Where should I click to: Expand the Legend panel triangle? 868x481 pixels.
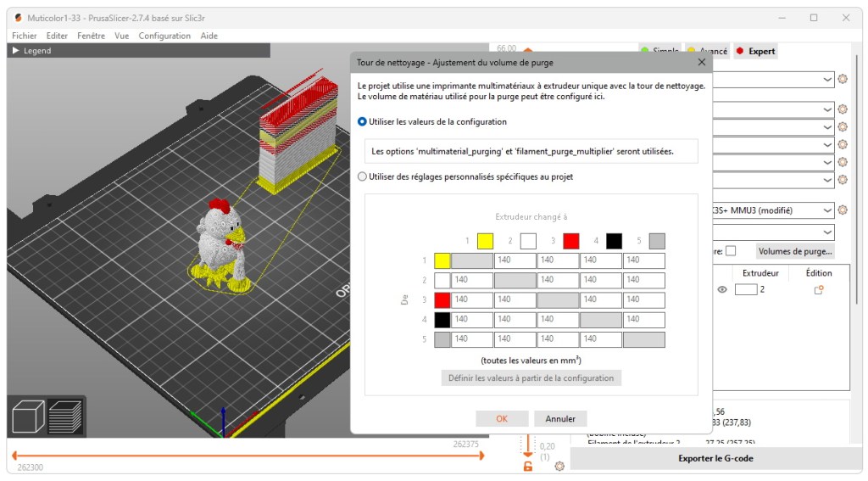(15, 51)
